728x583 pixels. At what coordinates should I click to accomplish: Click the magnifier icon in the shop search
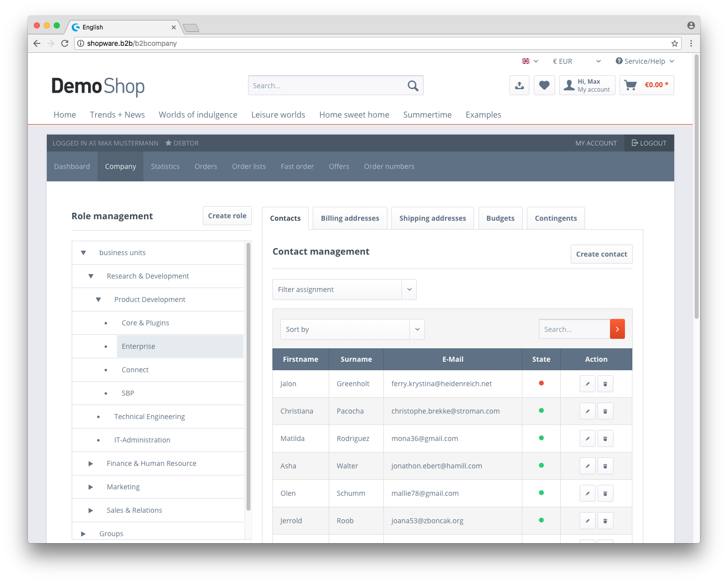click(x=413, y=86)
